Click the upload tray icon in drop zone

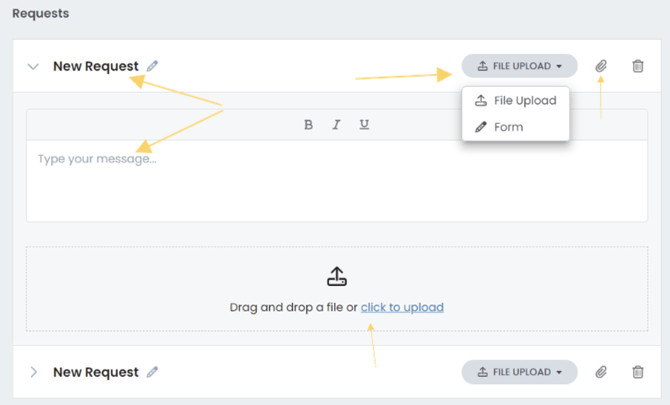[x=337, y=277]
